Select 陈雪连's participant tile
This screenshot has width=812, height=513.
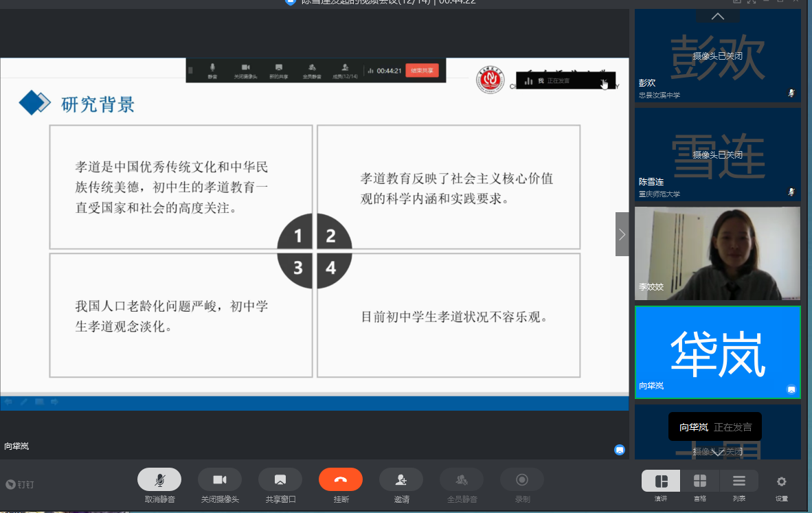point(717,155)
